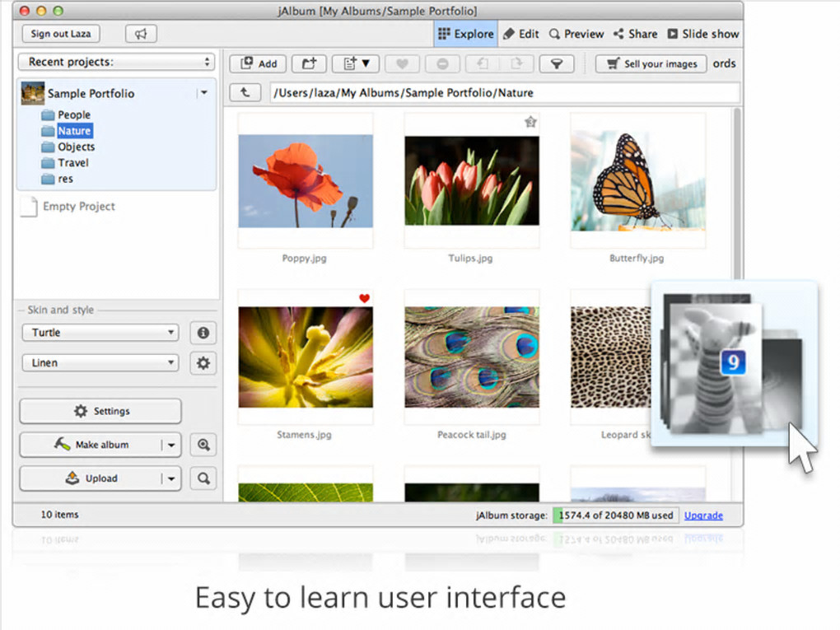Viewport: 840px width, 630px height.
Task: Open the Linen style dropdown
Action: (100, 362)
